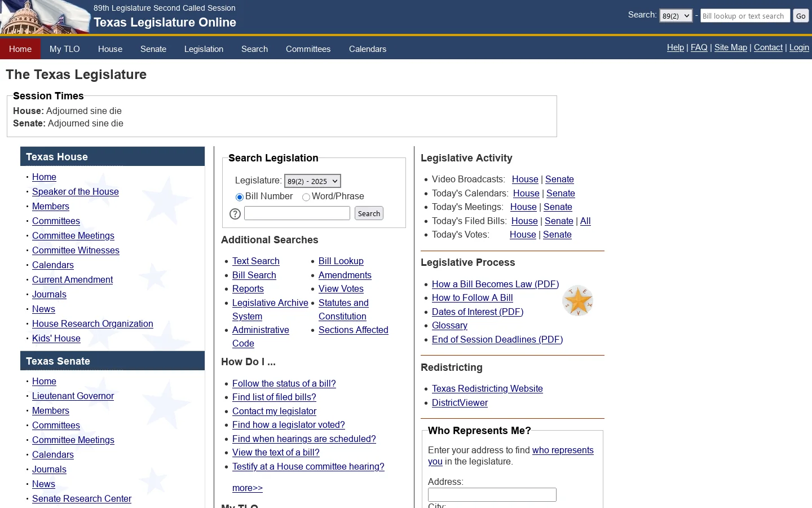Open Today's Calendars Senate link

(x=561, y=194)
